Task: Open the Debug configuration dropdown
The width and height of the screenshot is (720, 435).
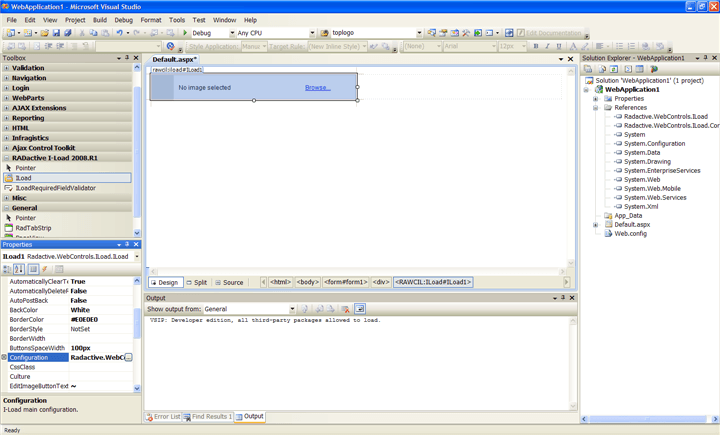Action: (232, 33)
